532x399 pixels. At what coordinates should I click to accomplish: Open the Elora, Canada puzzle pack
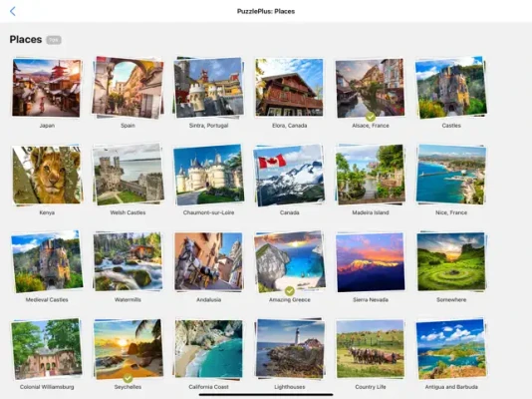[289, 87]
